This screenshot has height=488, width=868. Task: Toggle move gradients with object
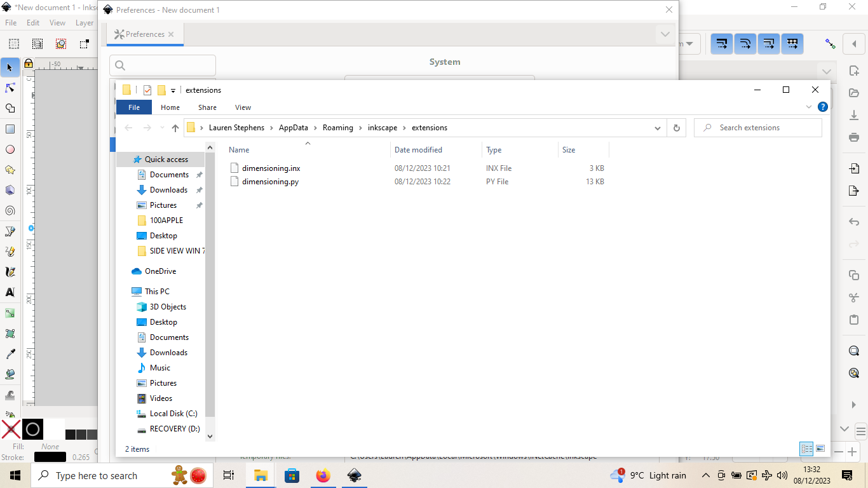769,44
